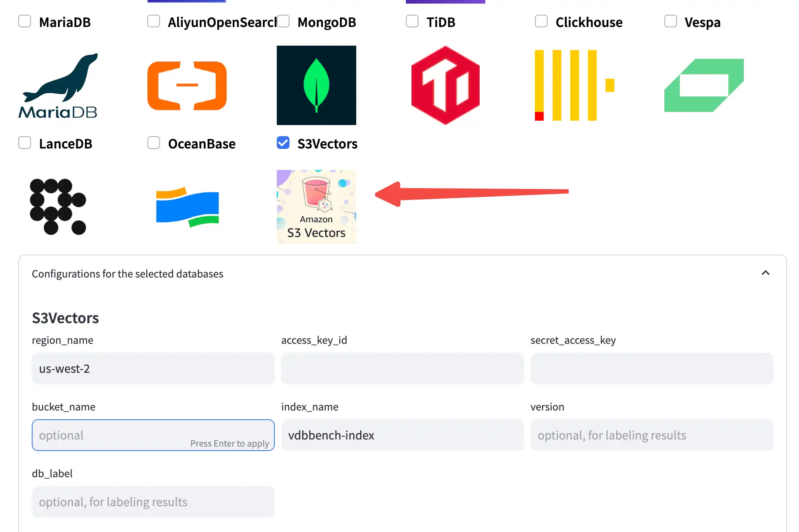Screen dimensions: 799x532
Task: Click the 'LanceDB' label text
Action: click(66, 144)
